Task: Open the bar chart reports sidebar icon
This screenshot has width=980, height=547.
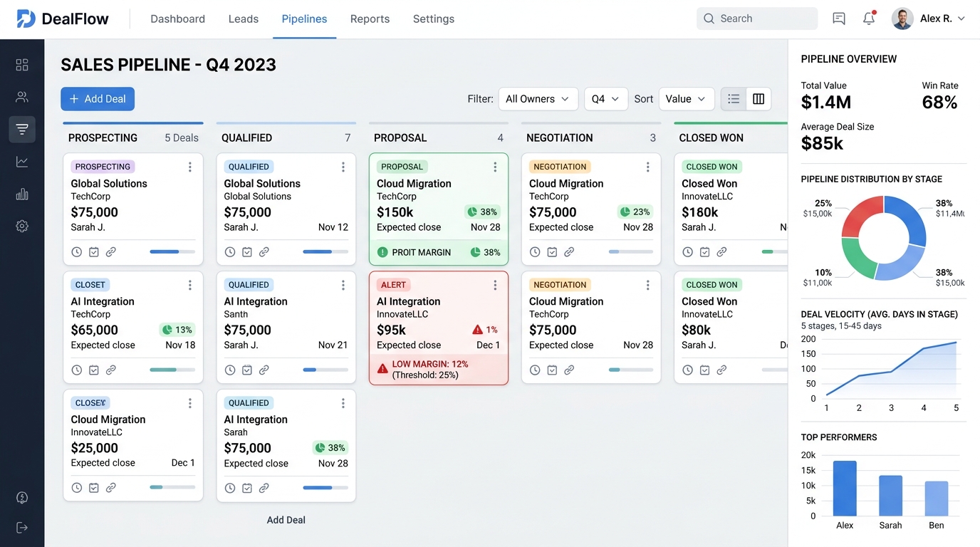Action: pos(22,194)
